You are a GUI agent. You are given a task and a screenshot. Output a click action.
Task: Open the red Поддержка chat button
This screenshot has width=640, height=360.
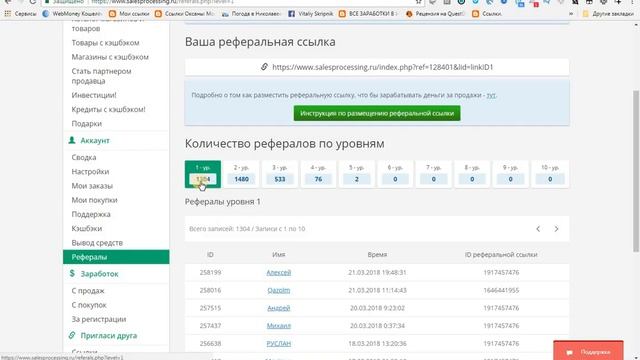[588, 351]
